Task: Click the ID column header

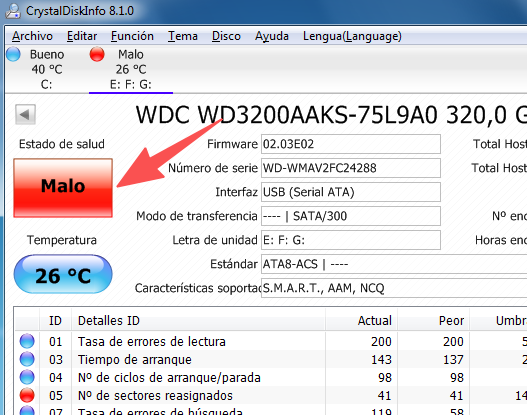Action: pyautogui.click(x=55, y=320)
